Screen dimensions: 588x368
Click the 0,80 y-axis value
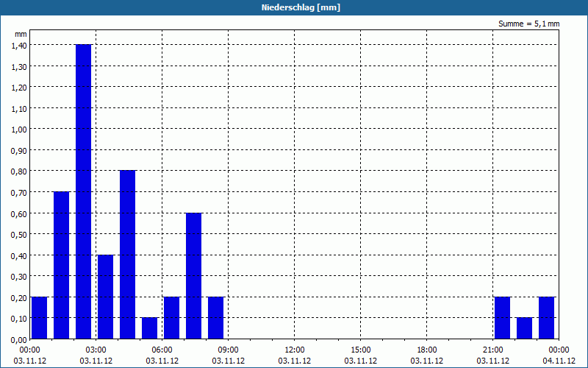tap(19, 171)
